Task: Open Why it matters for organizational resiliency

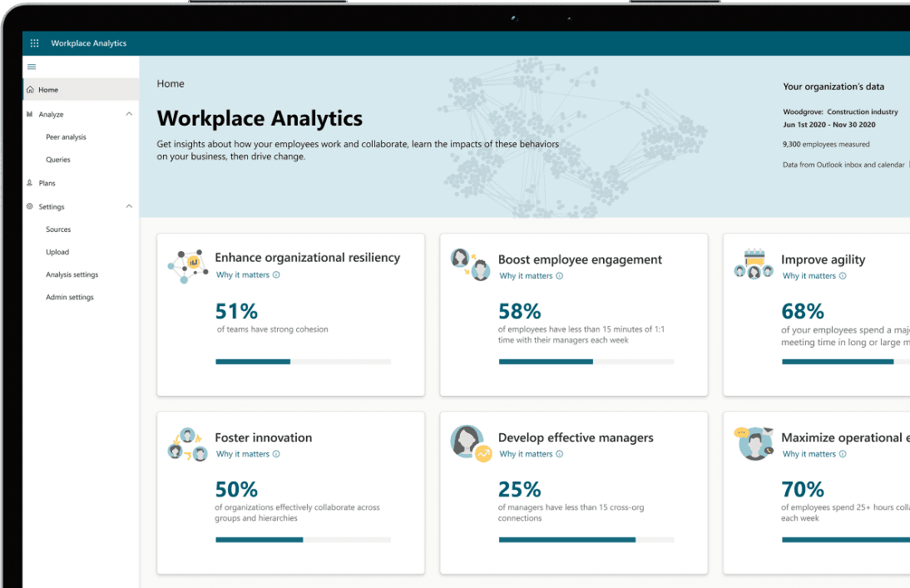Action: [243, 274]
